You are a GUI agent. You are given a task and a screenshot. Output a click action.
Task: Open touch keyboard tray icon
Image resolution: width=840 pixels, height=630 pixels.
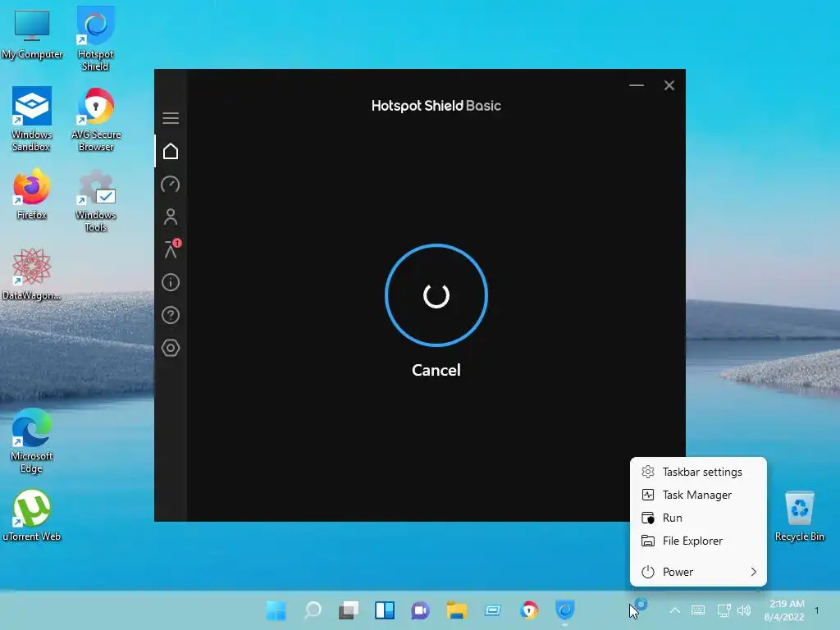tap(698, 610)
